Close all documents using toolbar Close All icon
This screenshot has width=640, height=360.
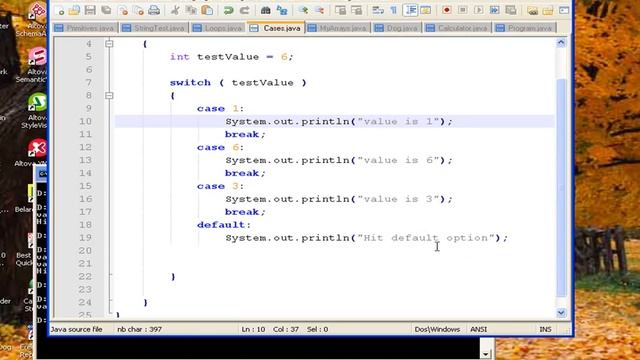pos(139,10)
